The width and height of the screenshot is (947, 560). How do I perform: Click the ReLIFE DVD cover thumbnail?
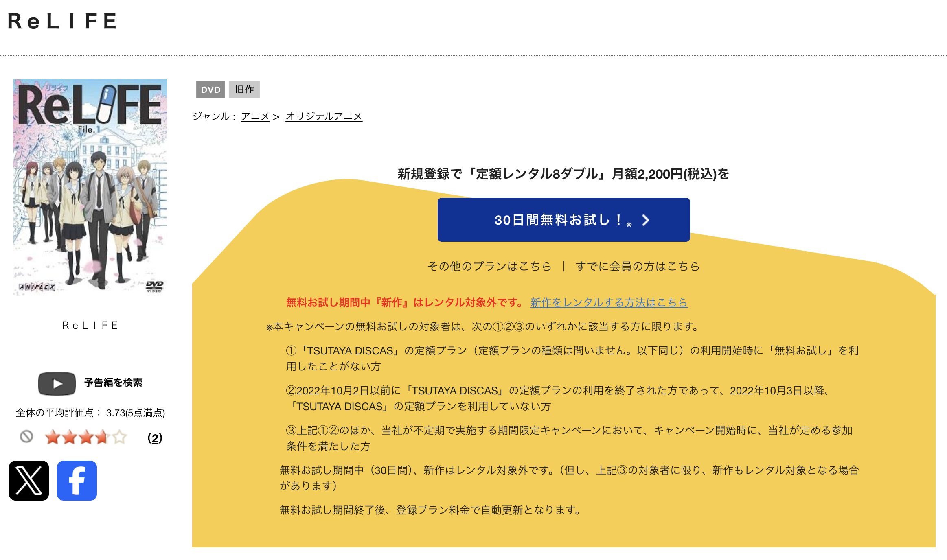pos(90,187)
